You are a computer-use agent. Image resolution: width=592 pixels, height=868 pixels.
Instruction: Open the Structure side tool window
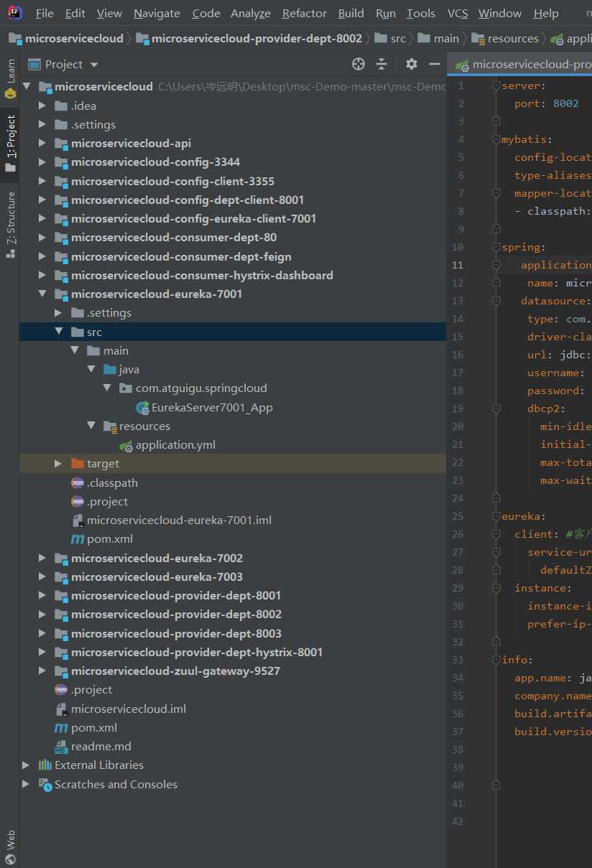click(x=10, y=225)
